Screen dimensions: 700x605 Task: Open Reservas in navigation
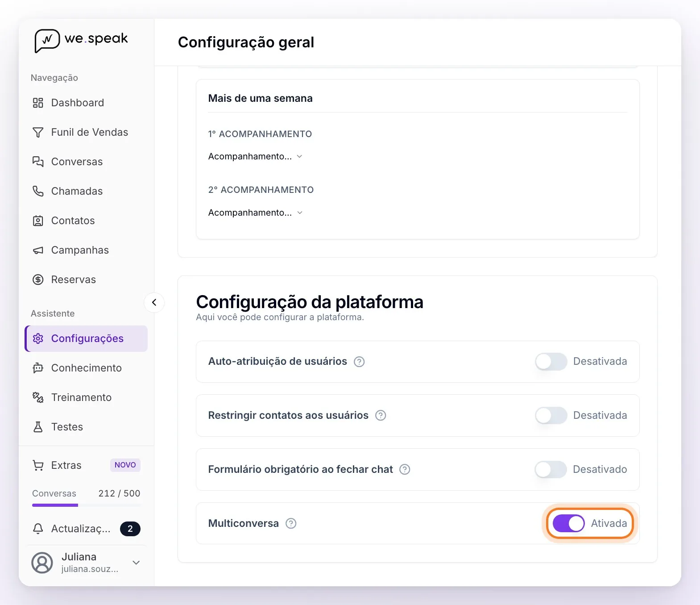86,280
